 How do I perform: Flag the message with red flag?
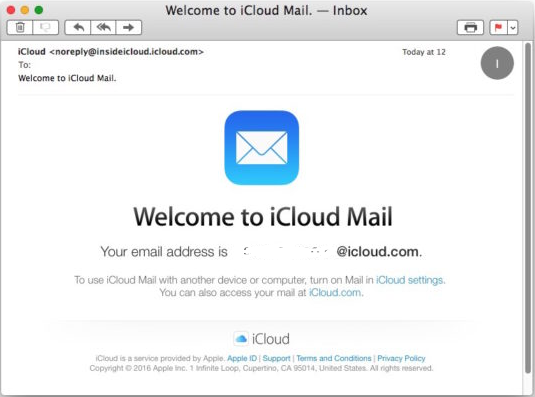pyautogui.click(x=498, y=27)
